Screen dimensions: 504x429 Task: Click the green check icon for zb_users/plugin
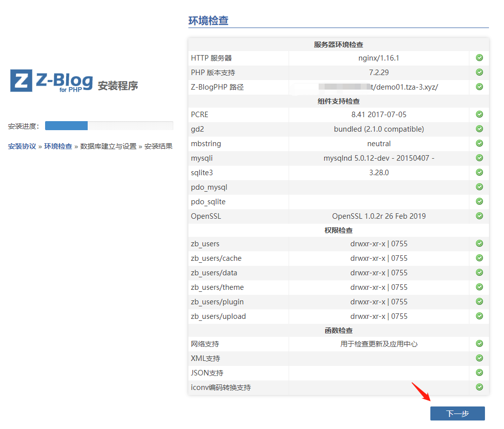(x=479, y=301)
